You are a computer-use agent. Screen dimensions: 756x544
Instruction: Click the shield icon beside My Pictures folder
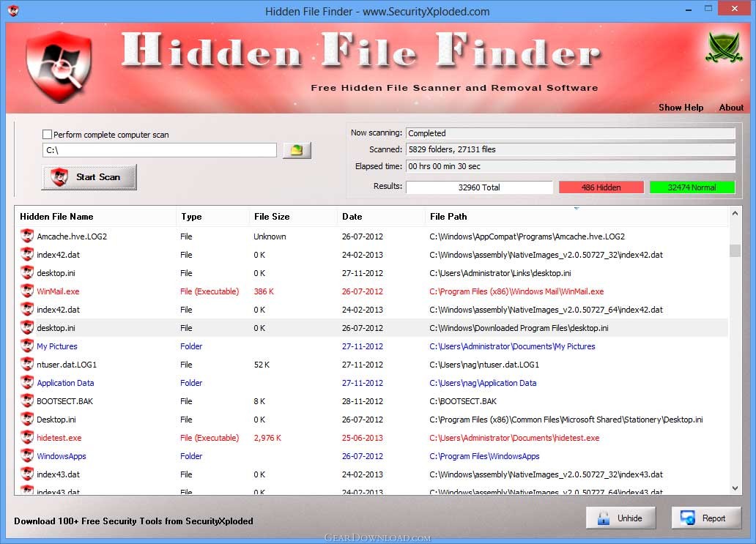click(x=27, y=346)
